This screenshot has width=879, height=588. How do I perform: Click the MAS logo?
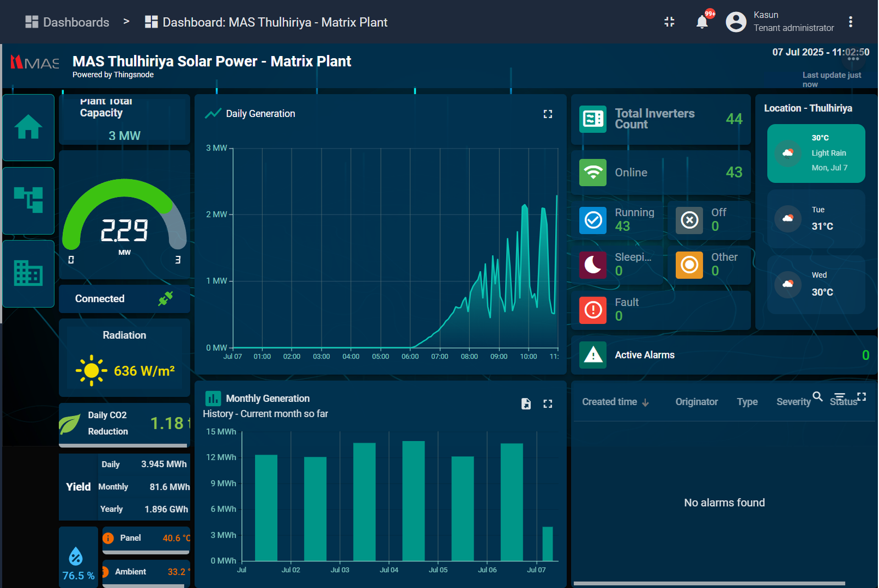[35, 63]
